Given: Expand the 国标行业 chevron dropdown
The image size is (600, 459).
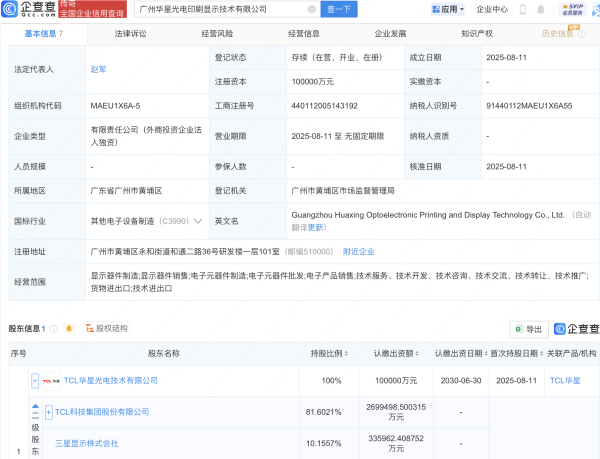Looking at the screenshot, I should [198, 221].
